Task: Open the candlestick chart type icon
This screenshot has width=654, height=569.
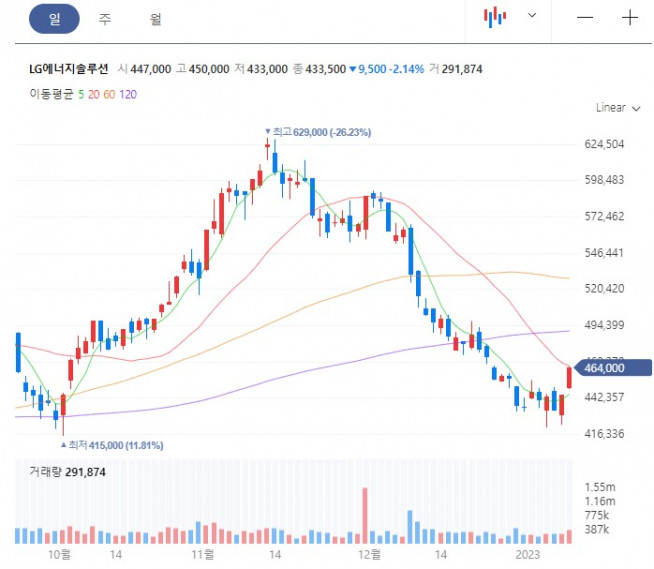Action: pyautogui.click(x=495, y=16)
